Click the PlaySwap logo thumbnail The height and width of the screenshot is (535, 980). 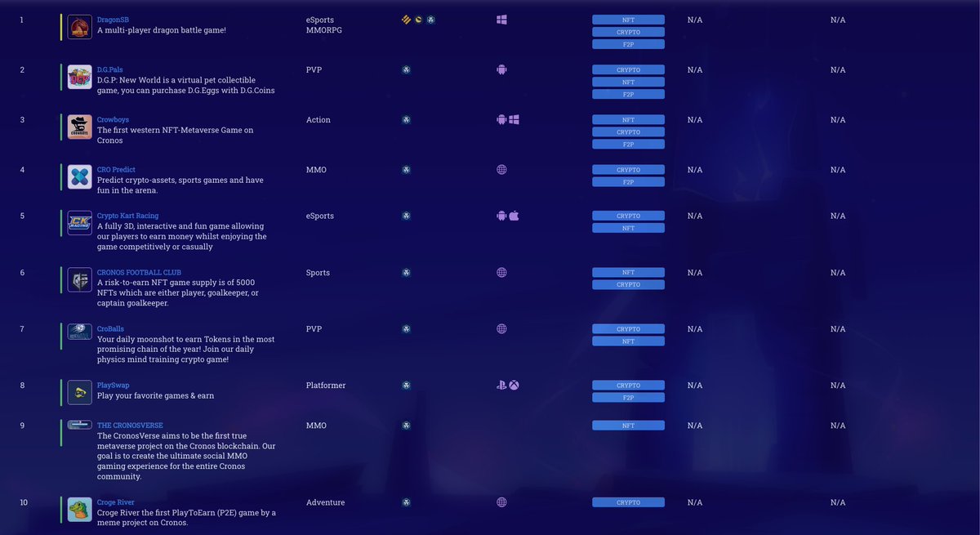[79, 392]
